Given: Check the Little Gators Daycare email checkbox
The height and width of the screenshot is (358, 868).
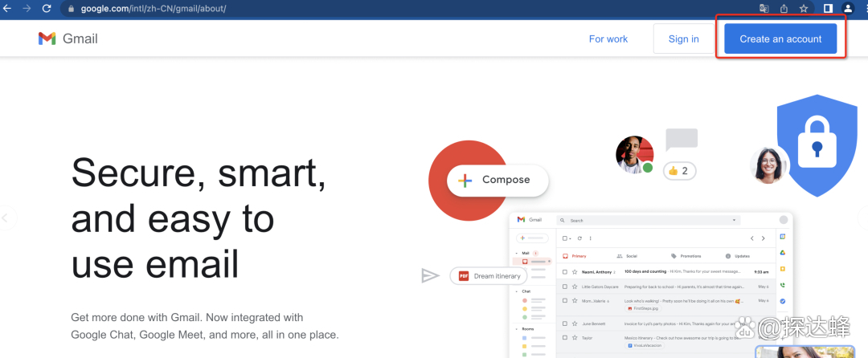Looking at the screenshot, I should pos(565,287).
